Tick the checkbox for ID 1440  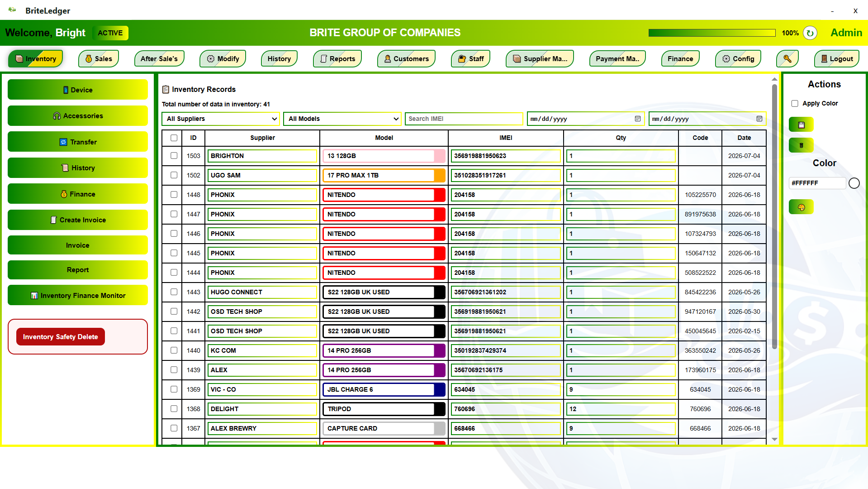click(x=174, y=350)
